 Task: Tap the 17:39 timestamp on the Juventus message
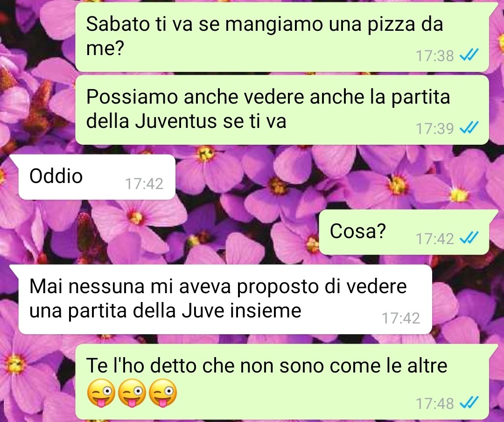[434, 128]
